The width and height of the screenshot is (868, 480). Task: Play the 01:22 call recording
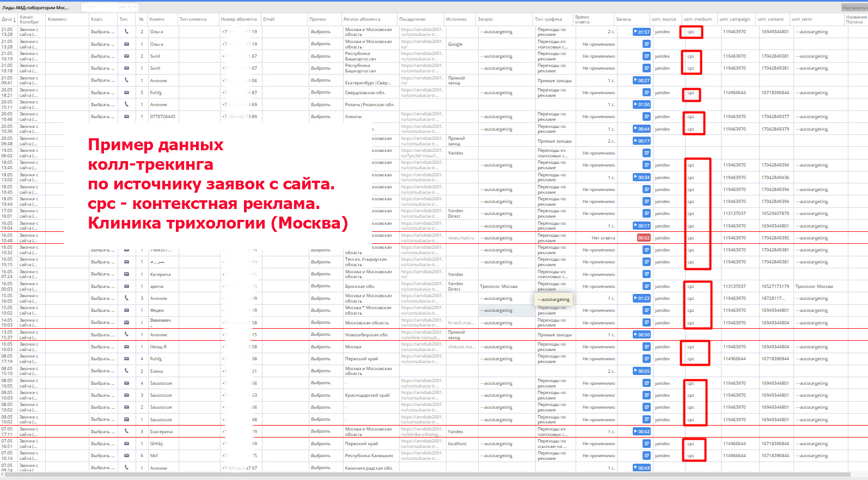(x=641, y=298)
